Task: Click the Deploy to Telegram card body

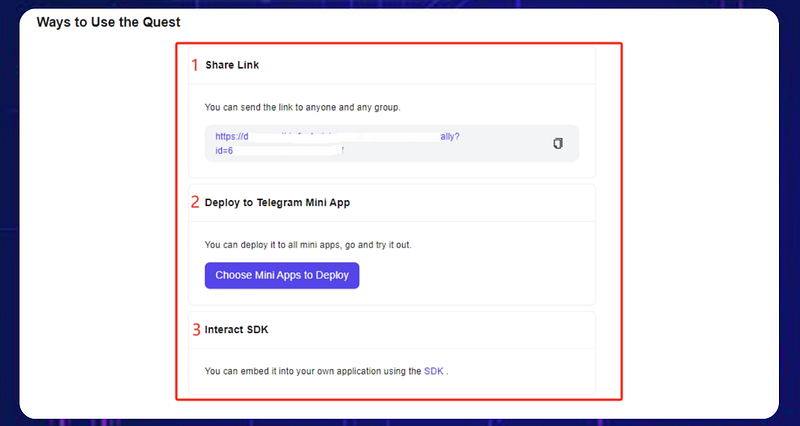Action: [x=392, y=263]
